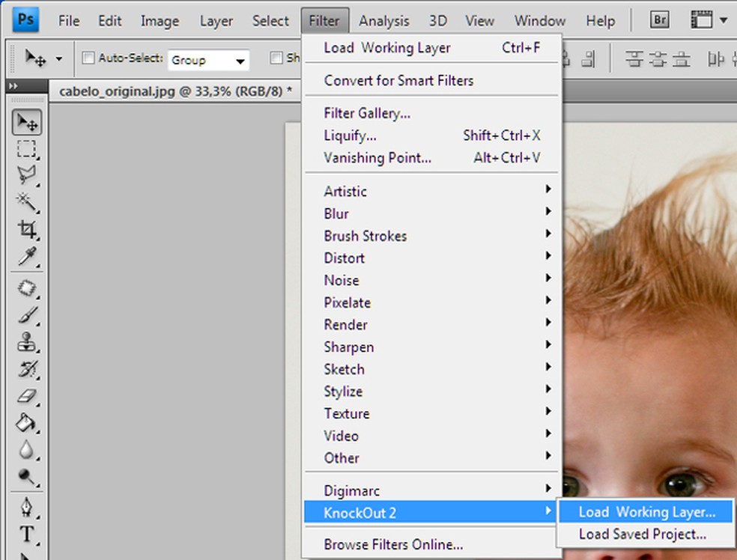The height and width of the screenshot is (560, 737).
Task: Open the Analysis menu
Action: pos(384,21)
